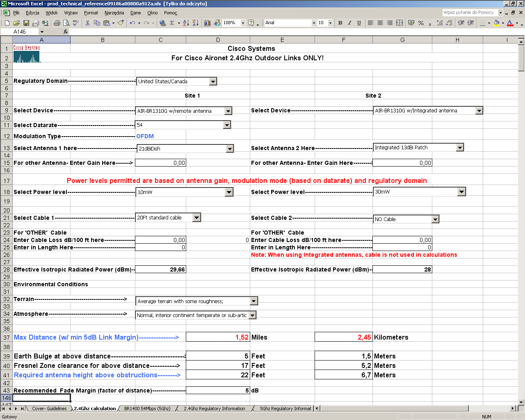Image resolution: width=525 pixels, height=420 pixels.
Task: Select column header C
Action: point(160,40)
